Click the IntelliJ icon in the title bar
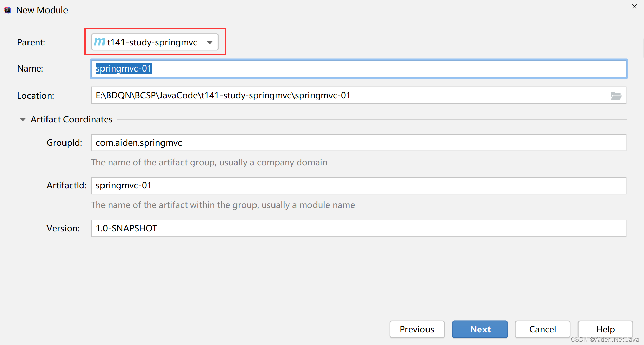 [x=7, y=10]
